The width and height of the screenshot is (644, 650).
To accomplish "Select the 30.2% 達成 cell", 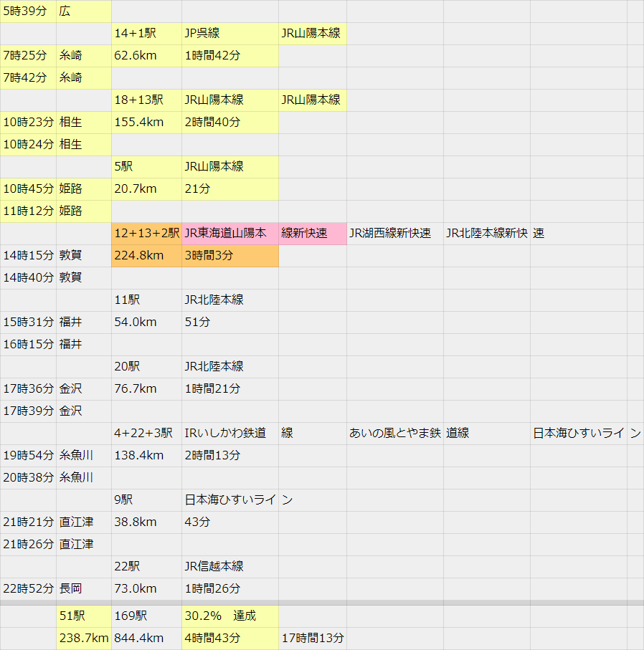I will 230,616.
